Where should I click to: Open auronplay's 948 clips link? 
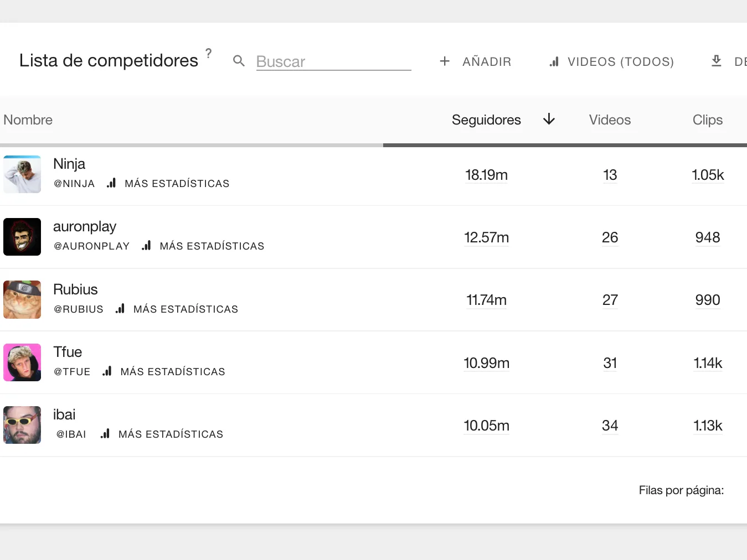tap(707, 237)
